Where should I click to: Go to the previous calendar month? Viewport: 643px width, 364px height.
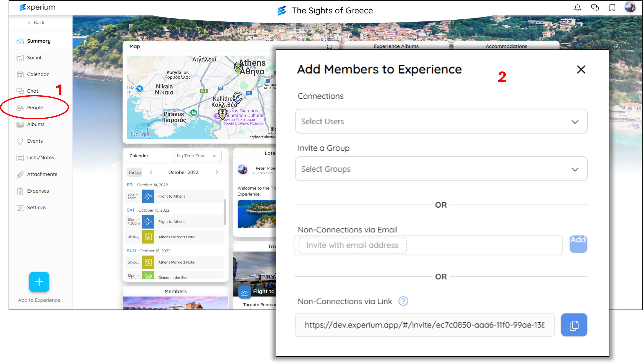tap(151, 172)
